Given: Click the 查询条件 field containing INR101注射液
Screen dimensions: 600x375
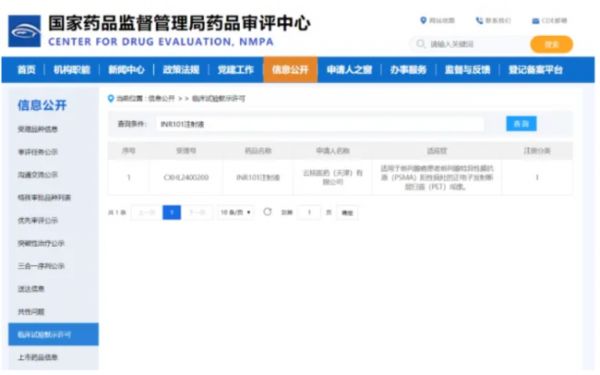Looking at the screenshot, I should [320, 124].
